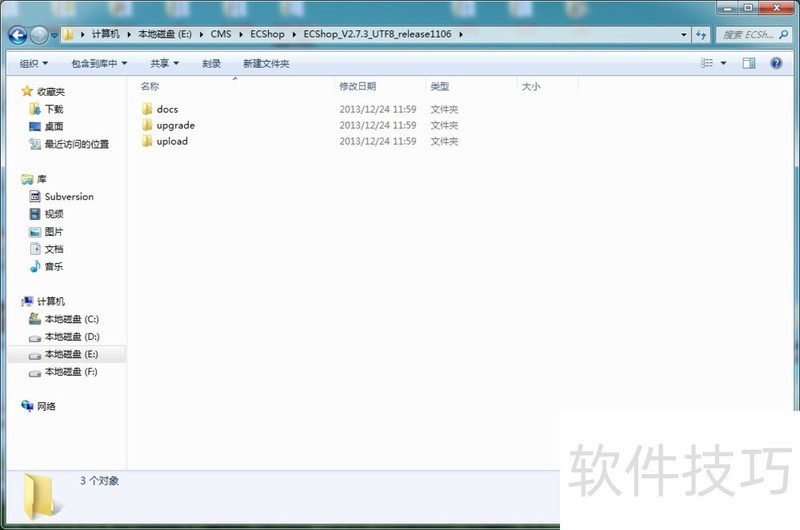Click the upgrade folder name
This screenshot has width=800, height=530.
coord(176,125)
